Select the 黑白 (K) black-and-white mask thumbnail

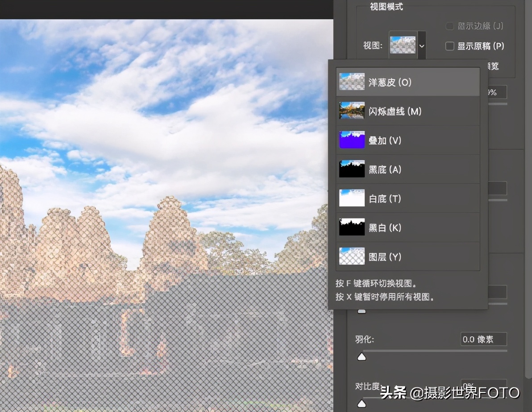click(x=352, y=228)
